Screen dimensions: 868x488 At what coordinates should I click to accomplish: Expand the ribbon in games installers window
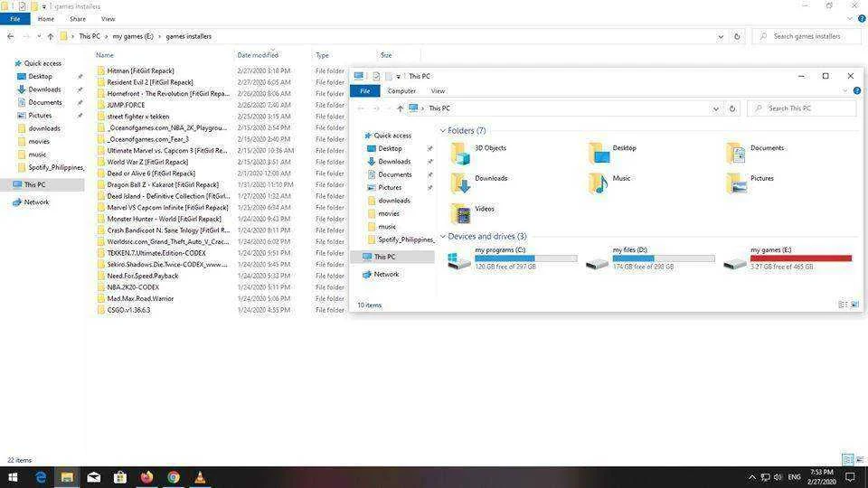(x=850, y=19)
